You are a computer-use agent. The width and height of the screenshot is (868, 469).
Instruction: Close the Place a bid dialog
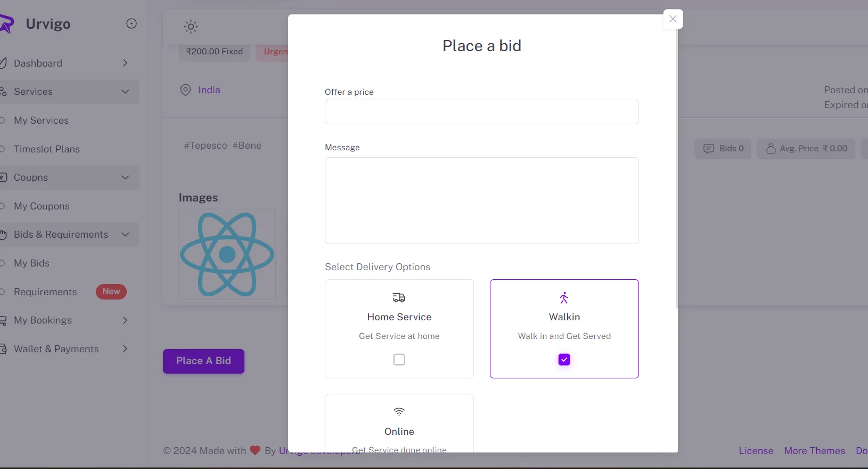673,19
